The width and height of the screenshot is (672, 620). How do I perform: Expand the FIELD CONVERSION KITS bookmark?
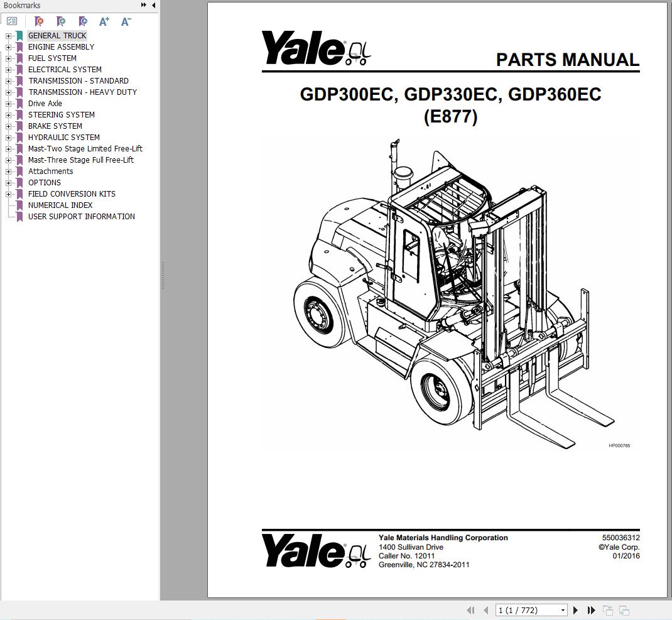pyautogui.click(x=9, y=194)
